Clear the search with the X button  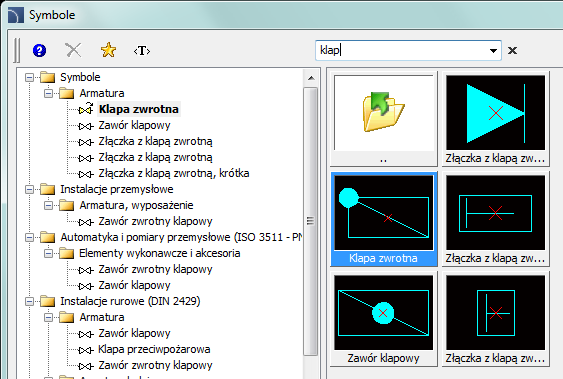coord(512,50)
